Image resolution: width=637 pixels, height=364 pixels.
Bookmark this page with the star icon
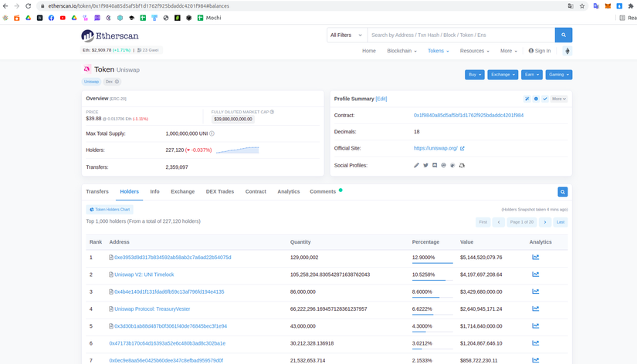[582, 6]
